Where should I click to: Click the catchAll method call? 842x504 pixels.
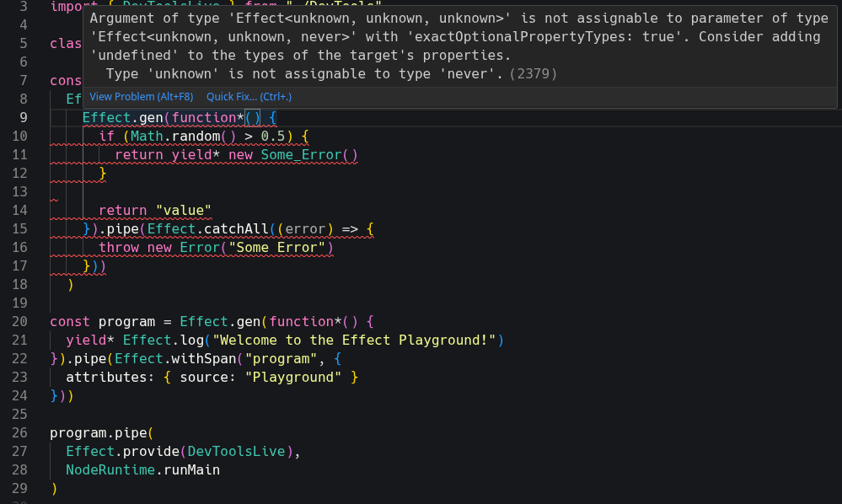tap(240, 228)
